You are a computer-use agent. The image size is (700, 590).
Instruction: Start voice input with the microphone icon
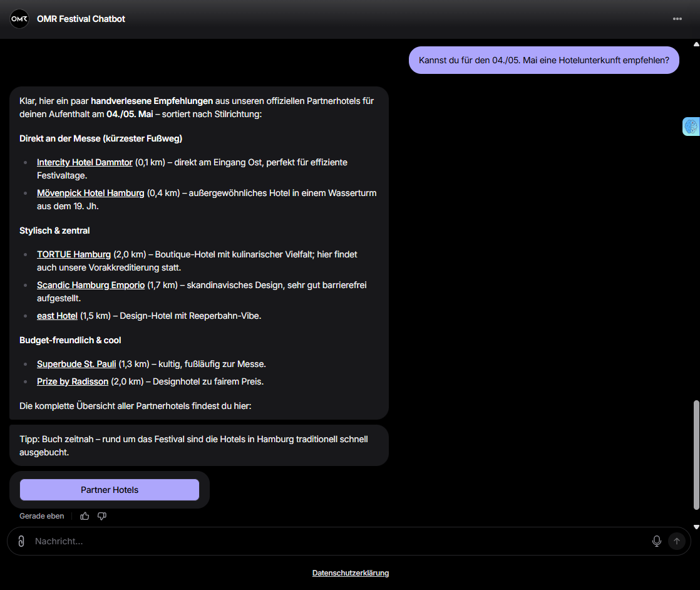coord(656,541)
